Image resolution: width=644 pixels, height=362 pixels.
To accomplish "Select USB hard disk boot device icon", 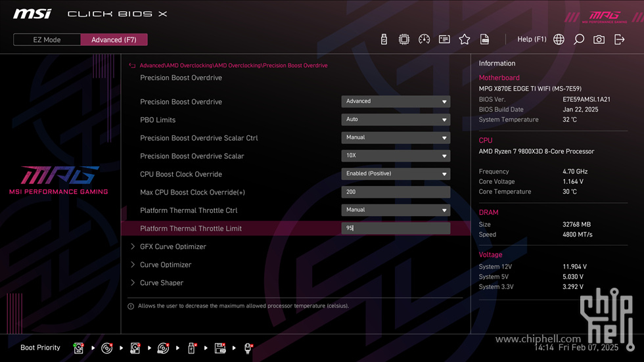I will (135, 348).
